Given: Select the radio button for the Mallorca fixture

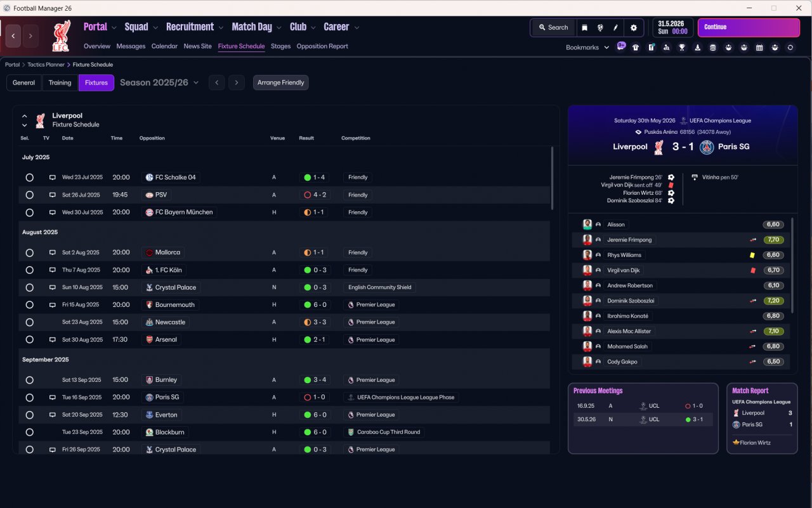Looking at the screenshot, I should [29, 252].
